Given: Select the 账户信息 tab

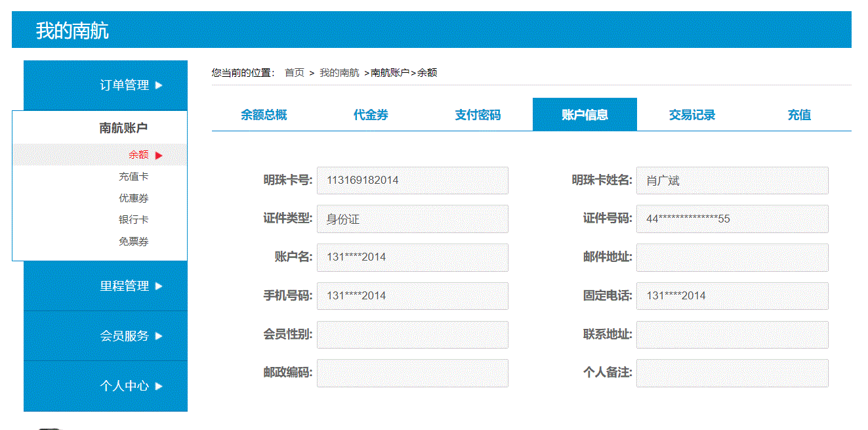Looking at the screenshot, I should pos(585,115).
